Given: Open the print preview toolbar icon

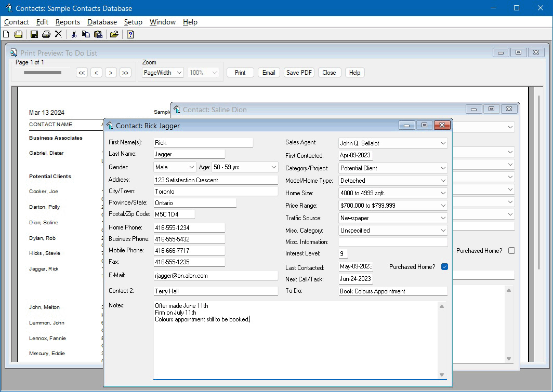Looking at the screenshot, I should coord(17,34).
